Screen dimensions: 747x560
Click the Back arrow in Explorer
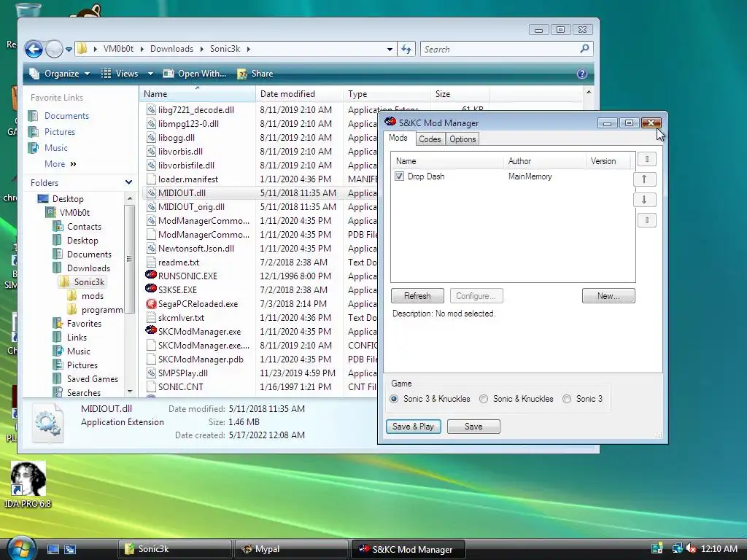[34, 49]
